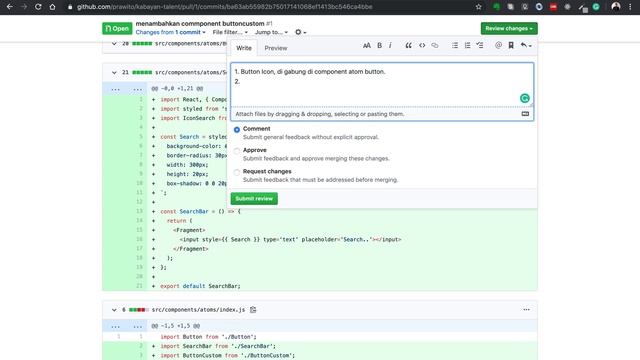Click the Markdown supported icon
The width and height of the screenshot is (640, 360).
(525, 114)
